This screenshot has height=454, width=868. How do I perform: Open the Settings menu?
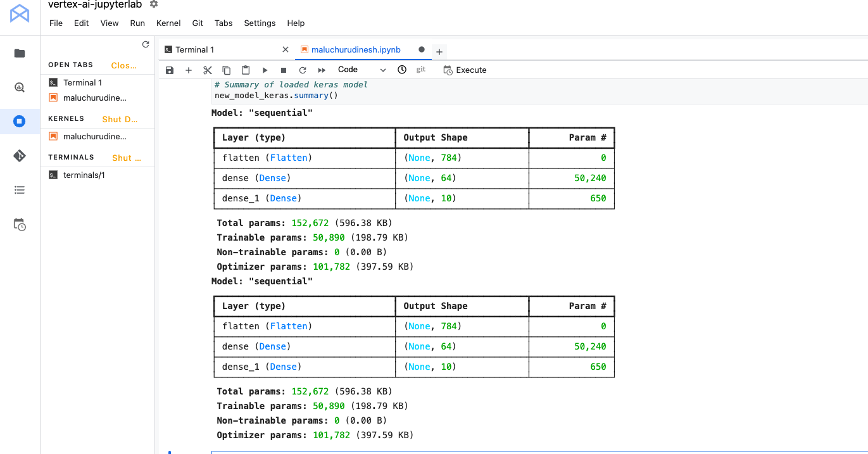(x=260, y=23)
